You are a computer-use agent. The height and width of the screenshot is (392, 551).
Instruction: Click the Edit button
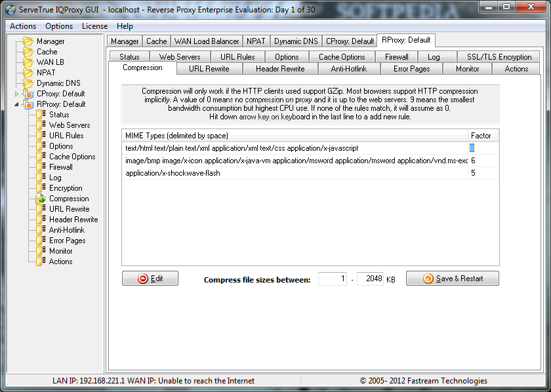pyautogui.click(x=150, y=279)
